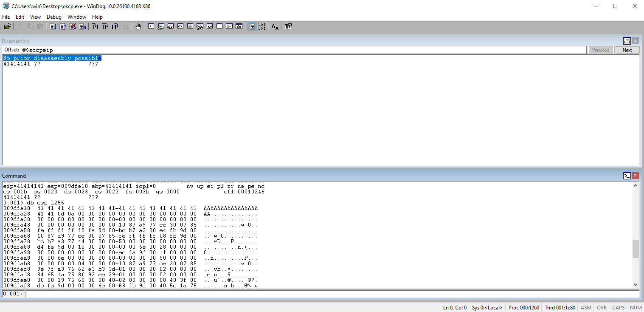Open the Call Stack window icon
The width and height of the screenshot is (644, 312).
pyautogui.click(x=200, y=27)
